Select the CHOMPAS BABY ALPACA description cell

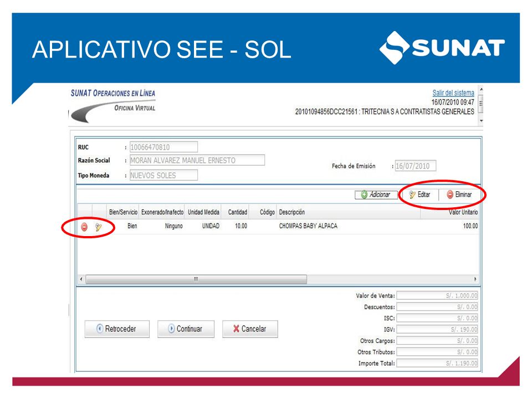point(308,226)
